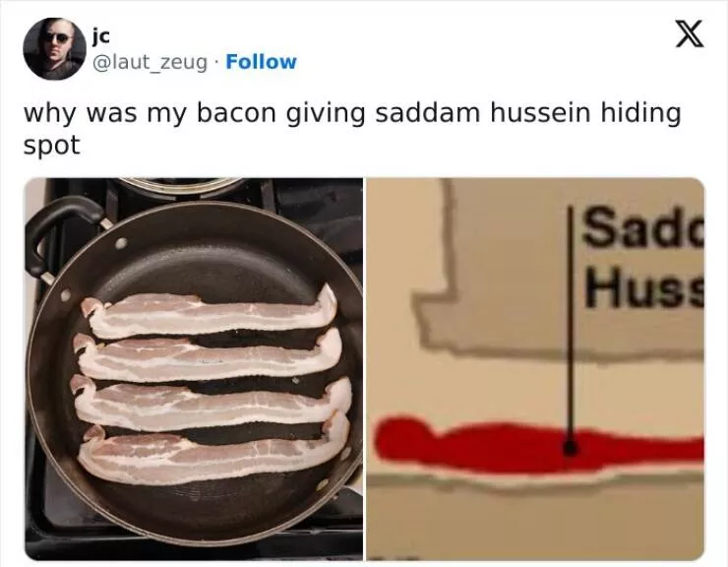The width and height of the screenshot is (728, 567).
Task: Click the X logo icon
Action: [690, 33]
